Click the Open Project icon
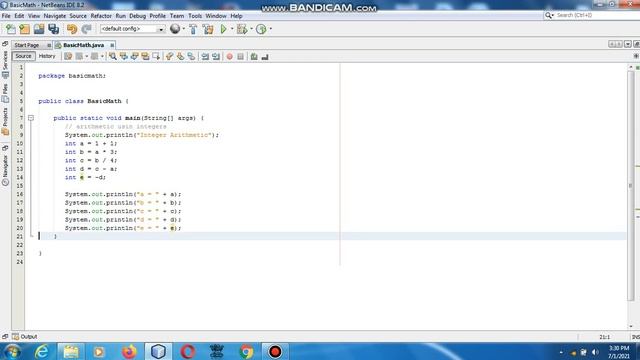Viewport: 640px width, 360px height. (39, 29)
